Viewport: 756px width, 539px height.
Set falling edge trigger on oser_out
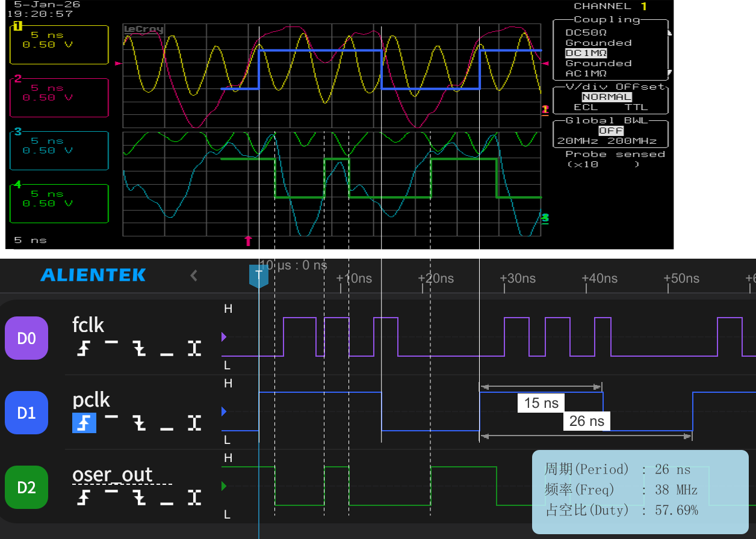click(140, 497)
